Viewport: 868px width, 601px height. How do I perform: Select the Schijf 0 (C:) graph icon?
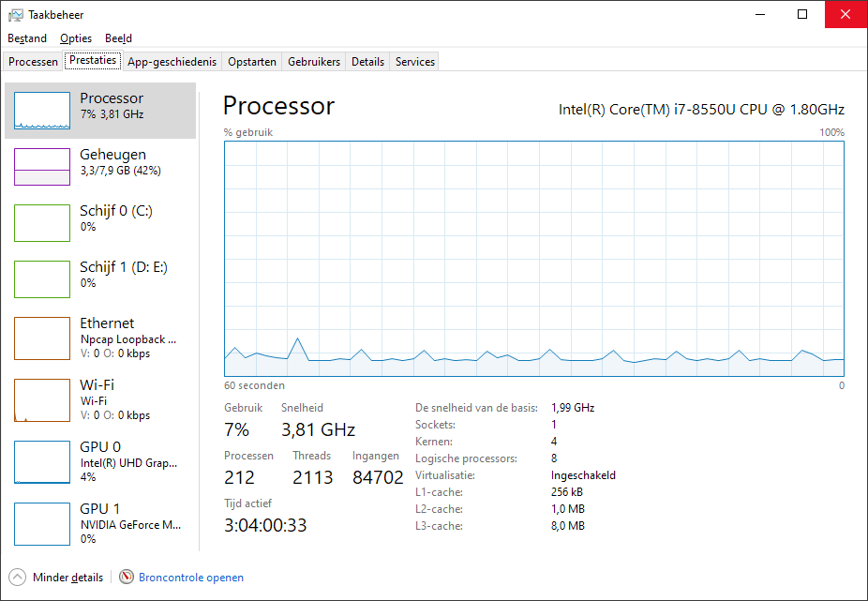click(42, 222)
